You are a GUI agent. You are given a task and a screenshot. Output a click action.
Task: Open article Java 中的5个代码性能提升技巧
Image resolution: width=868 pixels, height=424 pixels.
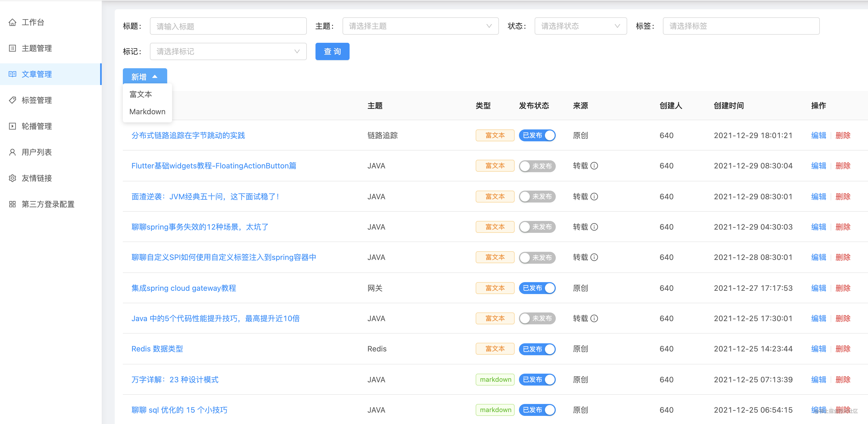pos(215,318)
